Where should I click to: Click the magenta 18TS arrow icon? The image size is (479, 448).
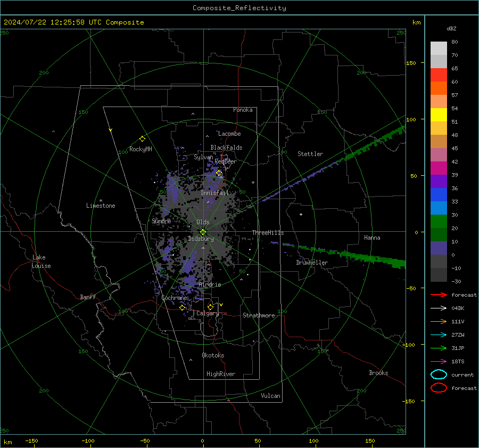pos(439,361)
